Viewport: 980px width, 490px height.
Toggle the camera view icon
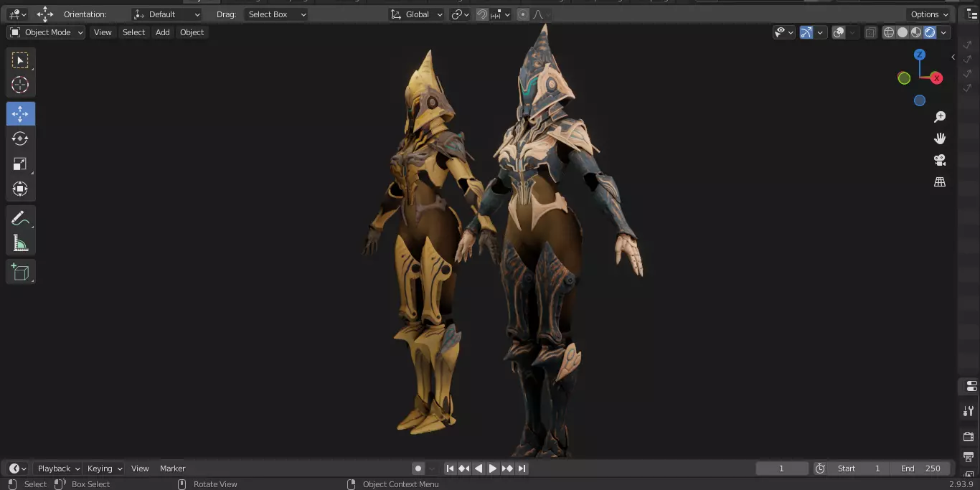tap(940, 160)
